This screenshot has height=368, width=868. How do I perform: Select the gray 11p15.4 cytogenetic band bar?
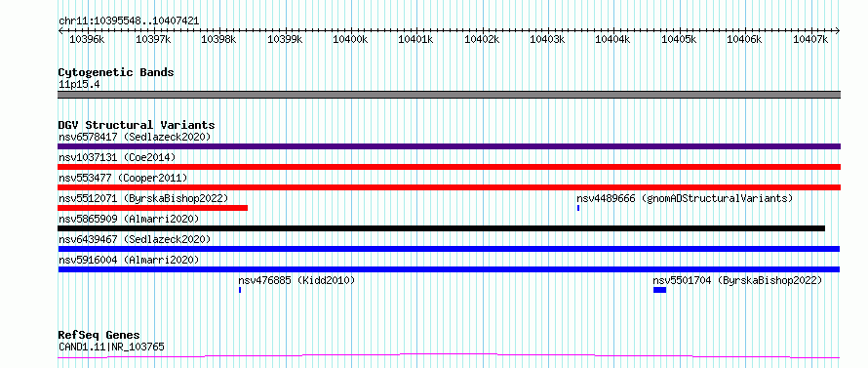coord(449,95)
